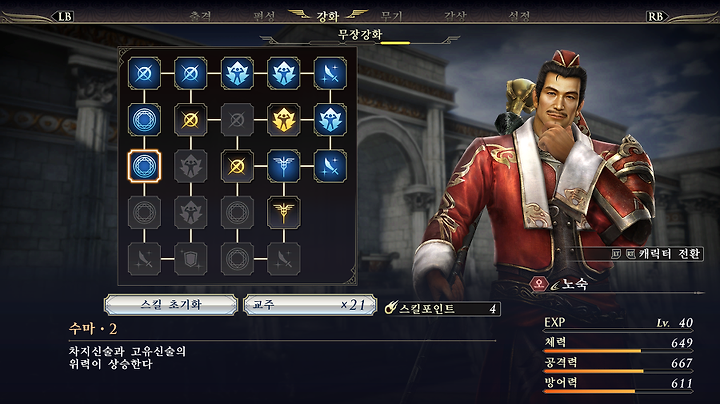This screenshot has height=404, width=720.
Task: Open the 설정 tab
Action: (519, 17)
